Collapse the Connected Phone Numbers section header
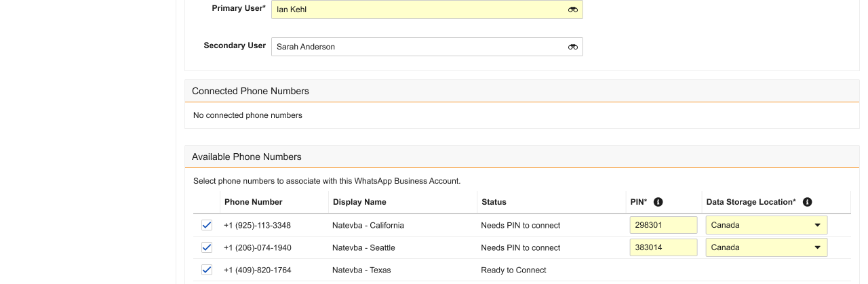The image size is (868, 284). point(250,91)
